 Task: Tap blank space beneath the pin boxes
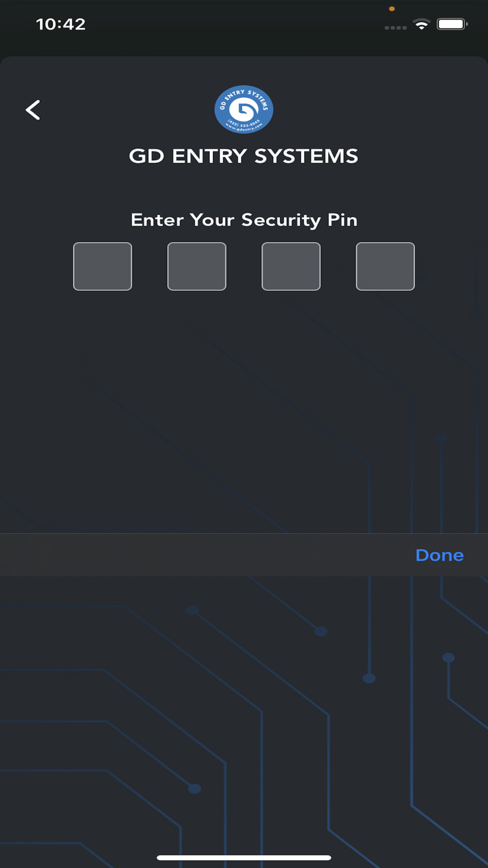click(x=244, y=410)
